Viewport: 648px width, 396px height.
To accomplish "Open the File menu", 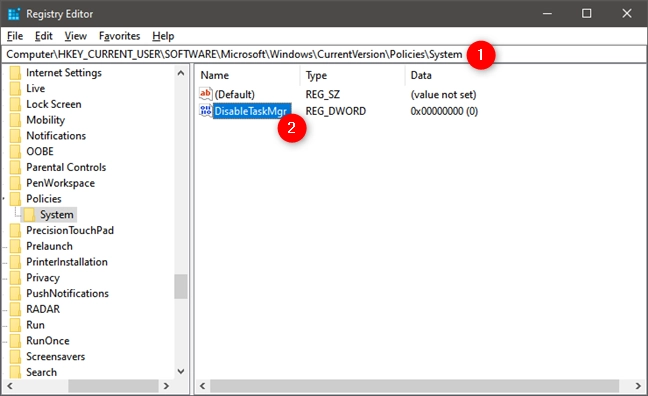I will tap(15, 36).
